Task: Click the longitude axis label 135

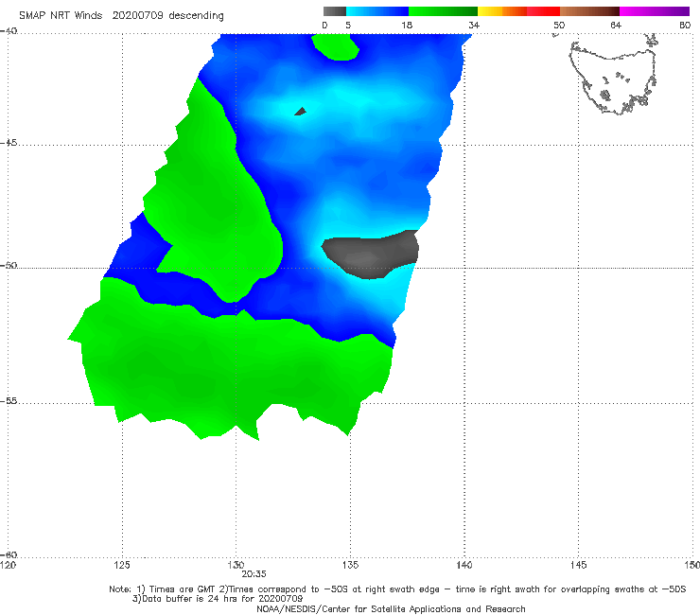Action: [350, 565]
